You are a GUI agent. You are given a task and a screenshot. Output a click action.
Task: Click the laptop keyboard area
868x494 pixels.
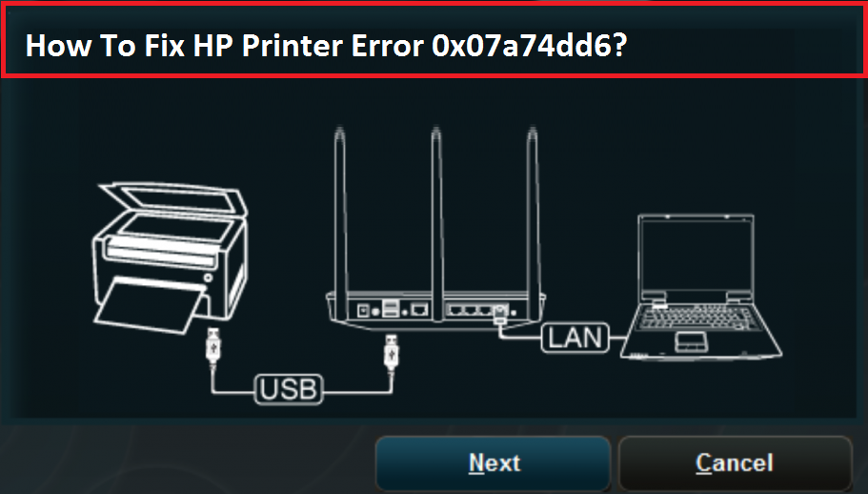[x=697, y=318]
